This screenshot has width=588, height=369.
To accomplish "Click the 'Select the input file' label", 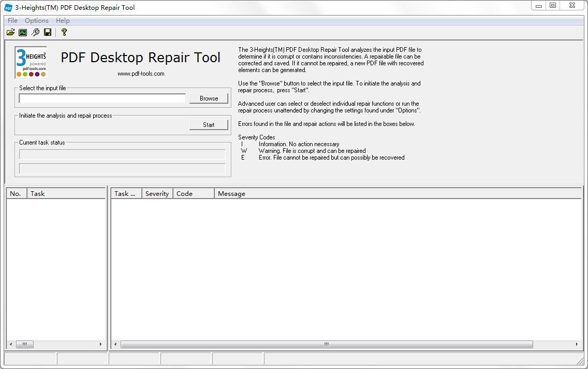I will point(42,88).
